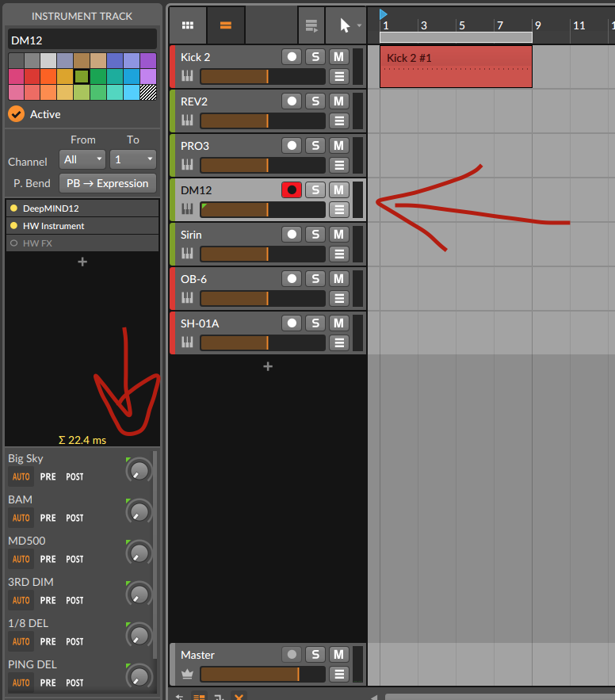Open the Kick 2 track lanes menu icon
Viewport: 615px width, 700px height.
[x=339, y=76]
